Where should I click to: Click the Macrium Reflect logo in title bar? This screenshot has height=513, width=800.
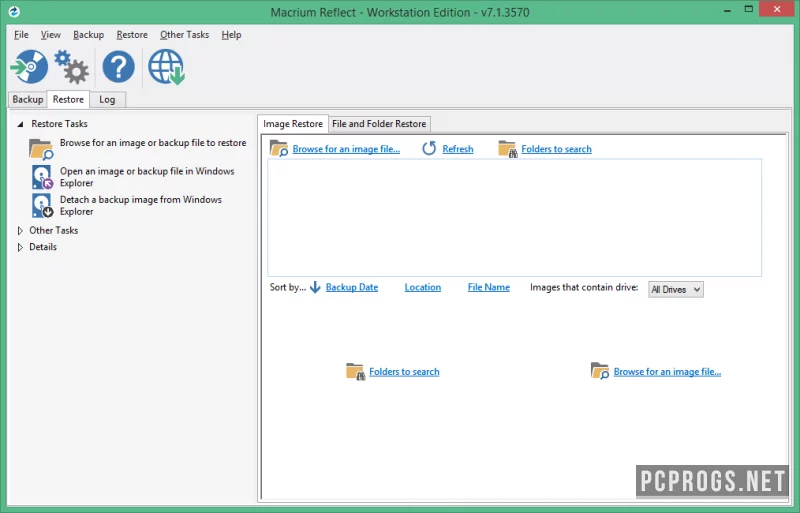point(14,11)
